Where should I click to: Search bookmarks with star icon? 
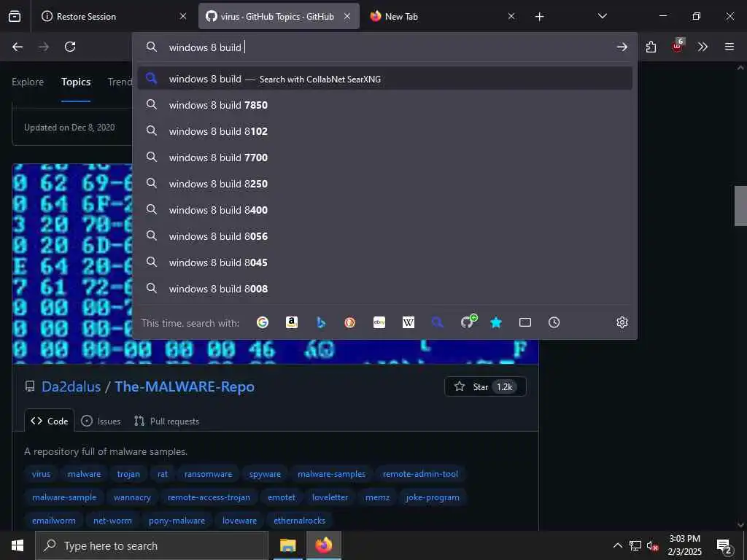pyautogui.click(x=496, y=322)
